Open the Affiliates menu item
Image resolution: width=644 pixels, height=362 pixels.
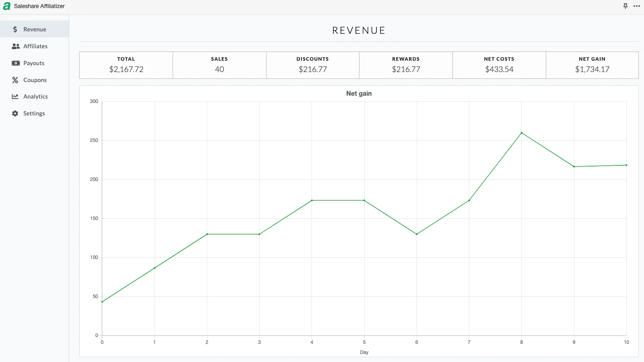coord(35,46)
